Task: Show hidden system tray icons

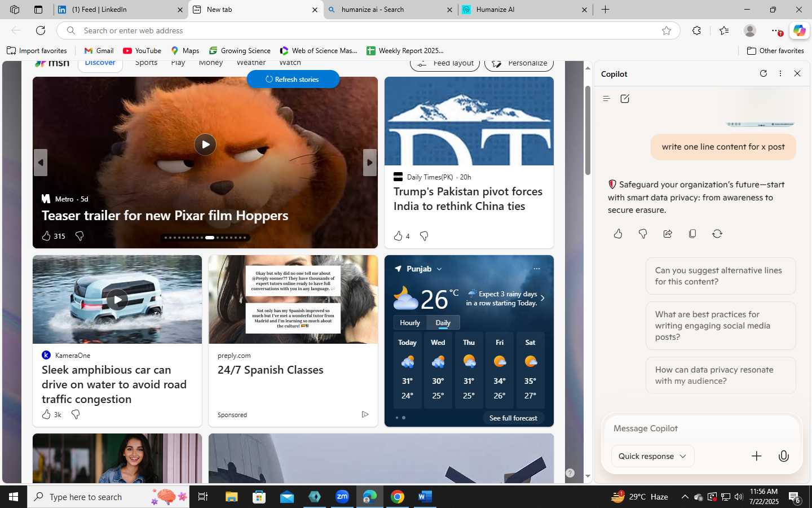Action: (x=685, y=497)
